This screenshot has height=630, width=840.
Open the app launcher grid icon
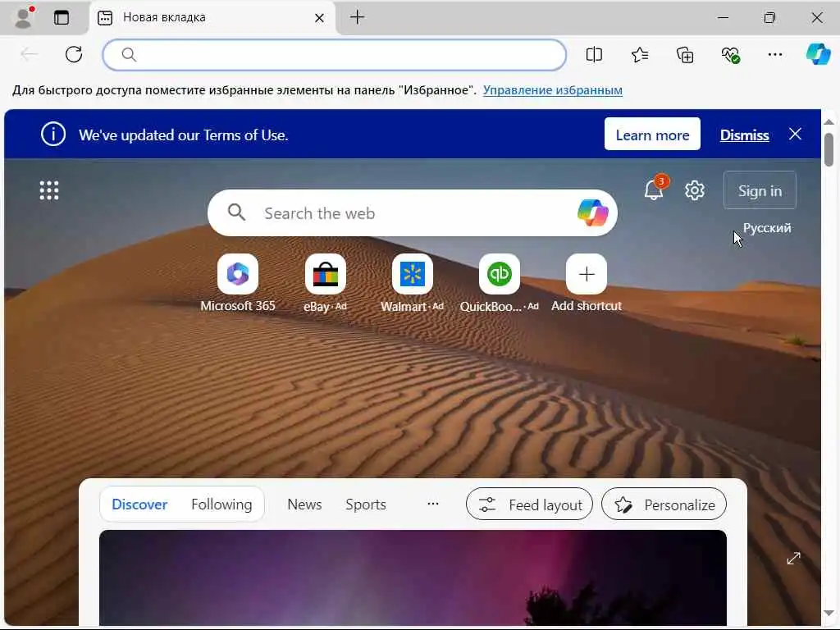[x=49, y=190]
